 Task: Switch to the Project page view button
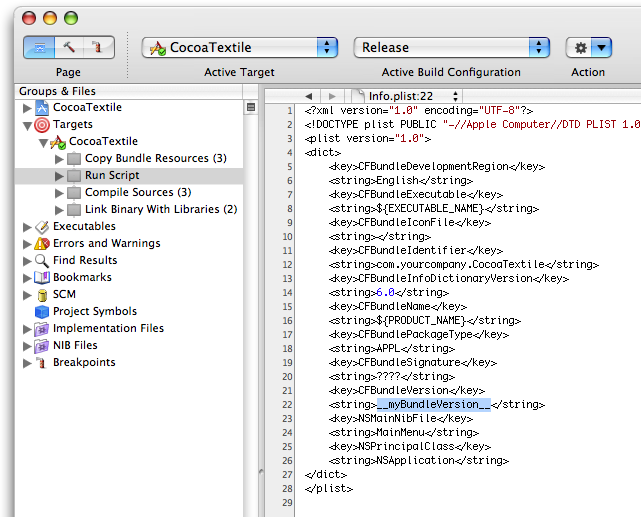tap(40, 47)
